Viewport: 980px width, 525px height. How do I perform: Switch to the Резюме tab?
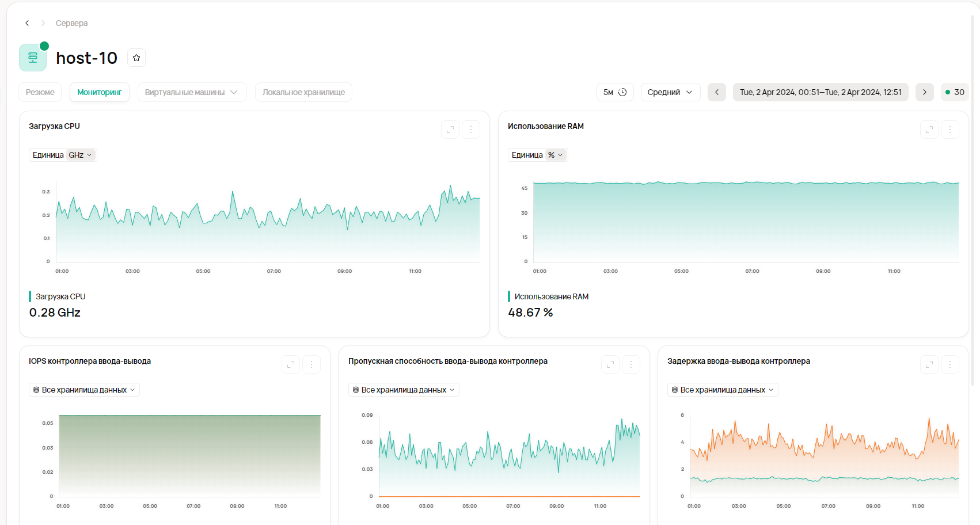(40, 92)
